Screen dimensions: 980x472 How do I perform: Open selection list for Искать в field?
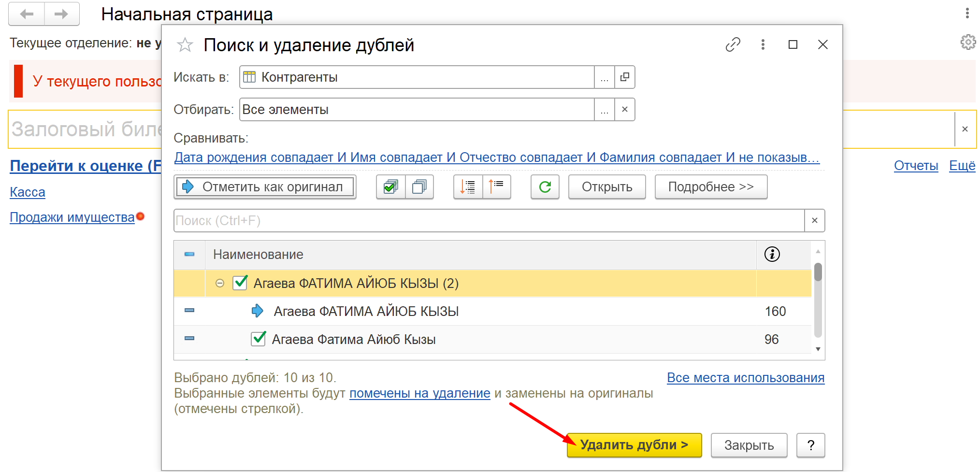[604, 77]
